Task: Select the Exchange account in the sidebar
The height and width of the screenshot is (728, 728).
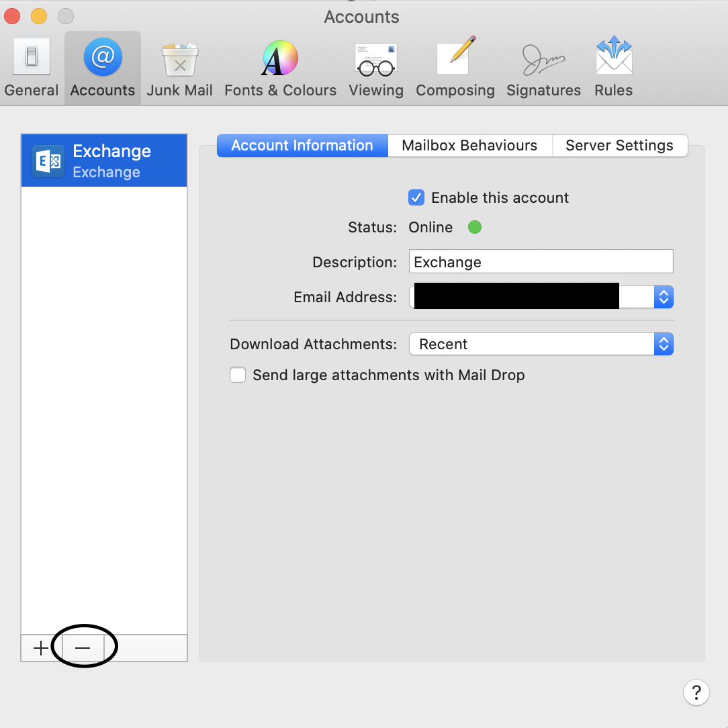Action: click(x=104, y=161)
